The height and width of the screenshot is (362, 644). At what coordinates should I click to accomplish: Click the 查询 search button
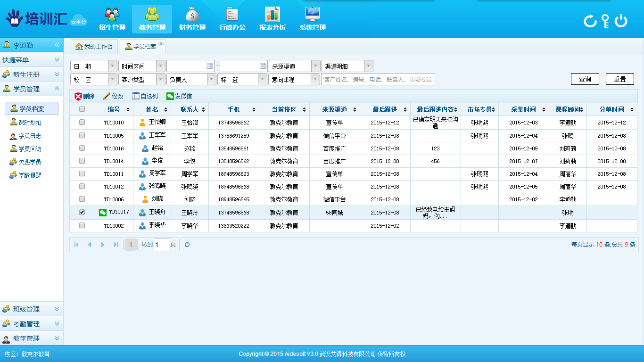point(585,79)
